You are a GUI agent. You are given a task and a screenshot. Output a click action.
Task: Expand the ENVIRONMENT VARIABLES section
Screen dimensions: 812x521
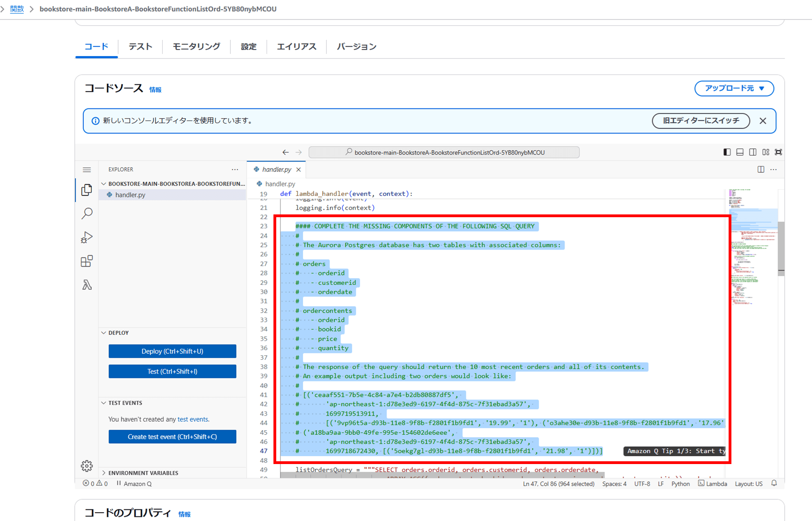(172, 473)
